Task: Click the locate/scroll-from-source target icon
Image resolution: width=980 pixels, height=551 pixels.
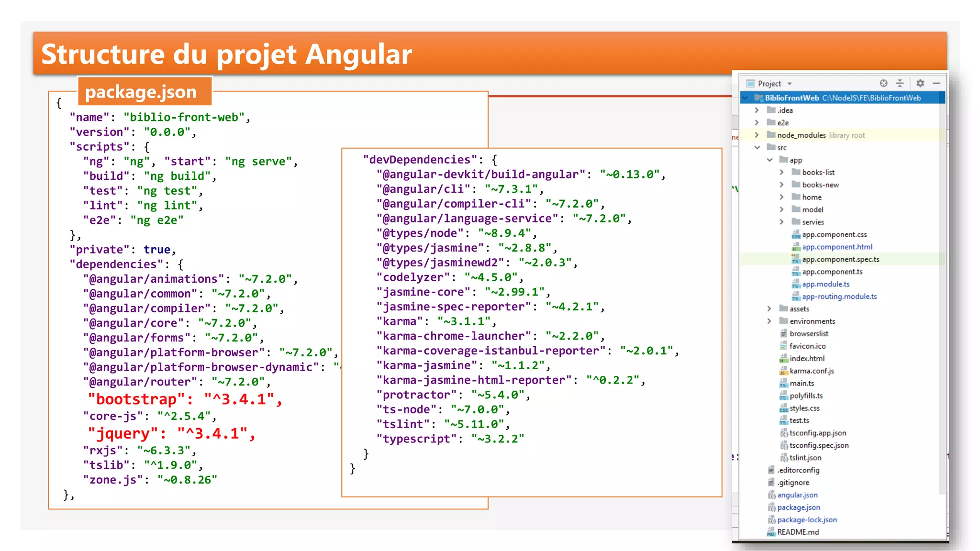Action: [883, 83]
